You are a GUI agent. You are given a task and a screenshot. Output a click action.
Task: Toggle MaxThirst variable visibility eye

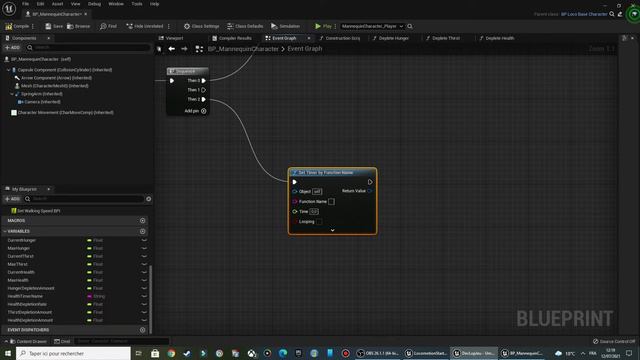144,264
